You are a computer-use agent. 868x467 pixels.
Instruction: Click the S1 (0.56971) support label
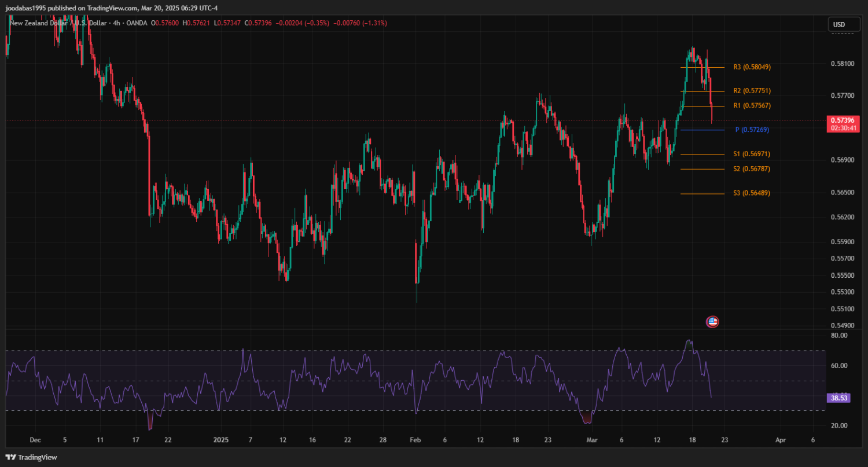752,155
